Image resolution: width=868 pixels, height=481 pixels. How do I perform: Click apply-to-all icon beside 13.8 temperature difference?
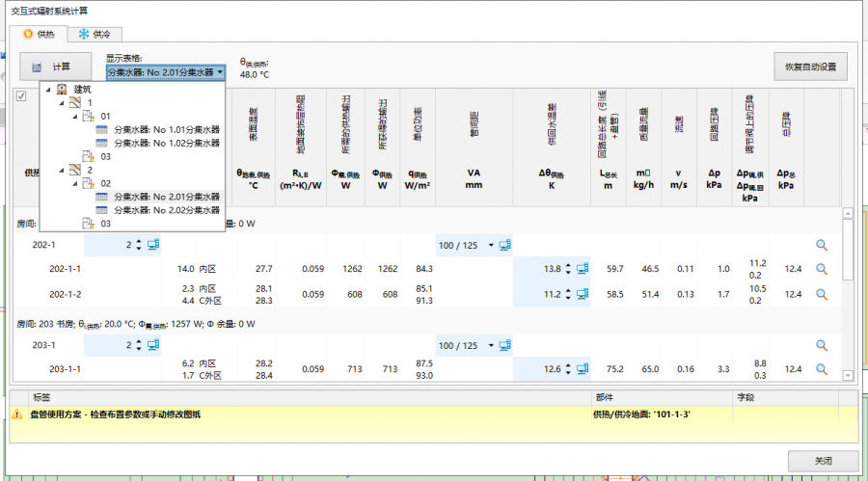583,269
